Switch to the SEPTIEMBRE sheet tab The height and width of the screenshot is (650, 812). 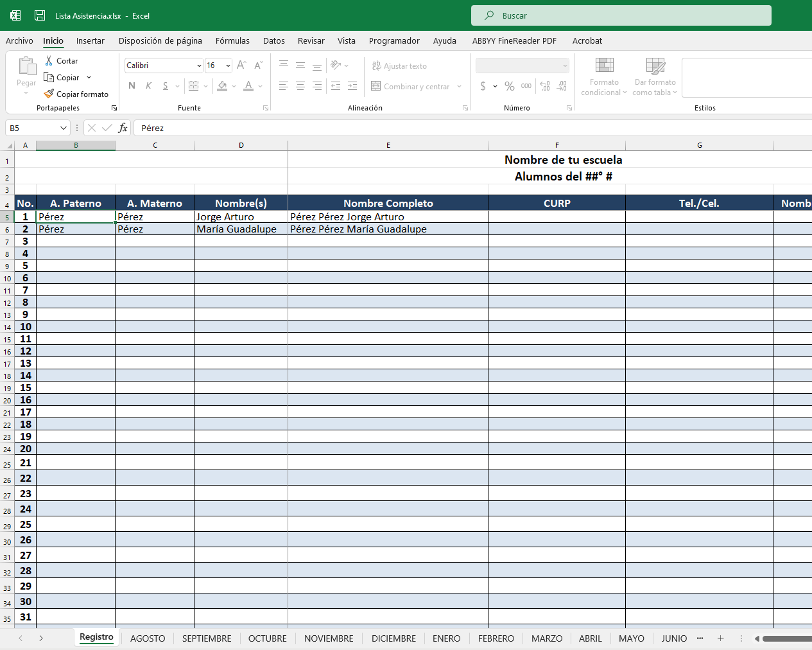point(207,638)
